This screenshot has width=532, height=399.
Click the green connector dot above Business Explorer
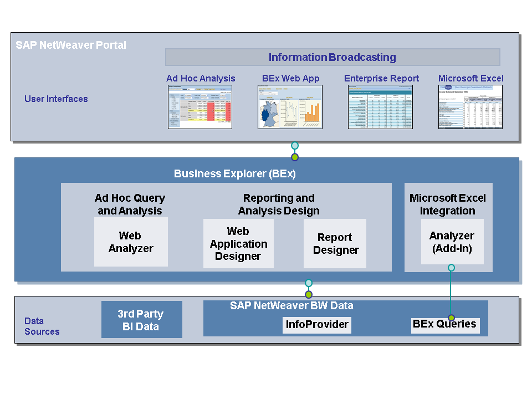tap(295, 157)
